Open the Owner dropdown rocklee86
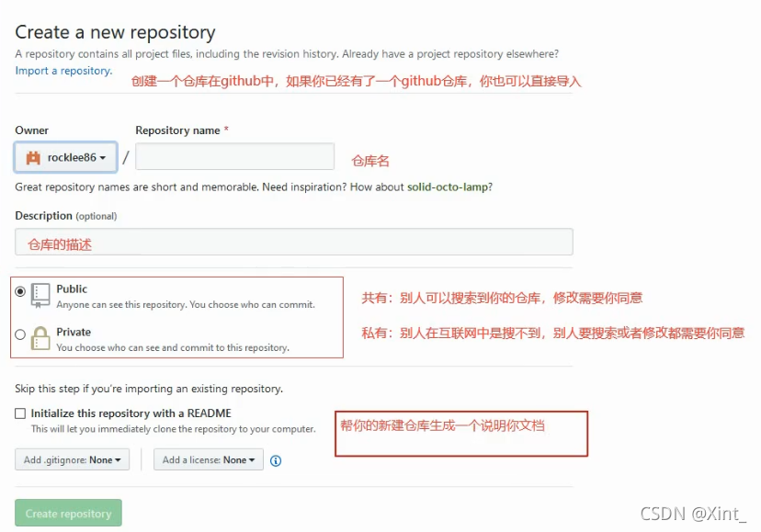Viewport: 761px width, 532px height. tap(66, 157)
